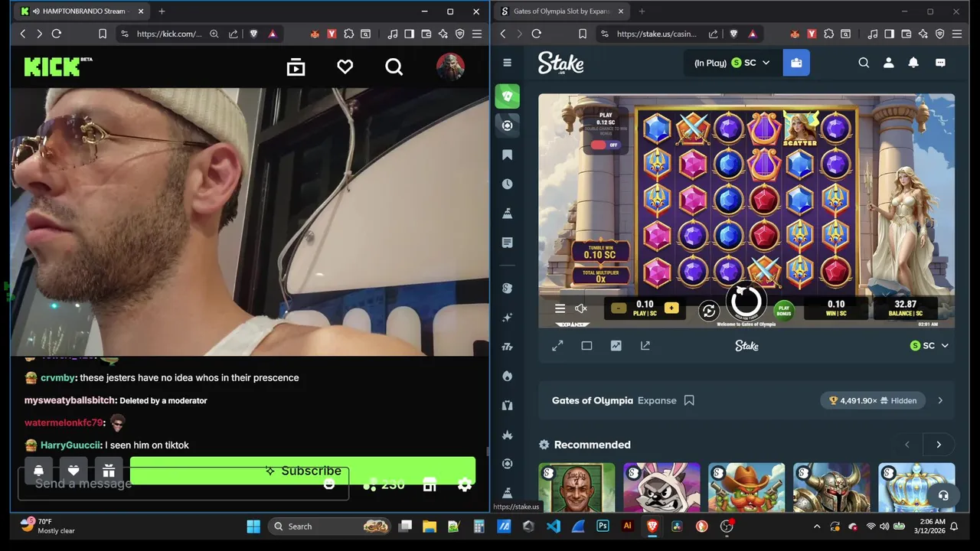Select the Gates of Olympia Slot browser tab
Screen dimensions: 980x551
pos(562,11)
